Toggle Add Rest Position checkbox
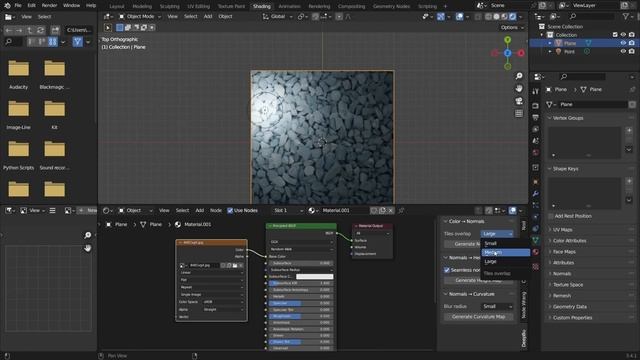640x360 pixels. pos(550,216)
